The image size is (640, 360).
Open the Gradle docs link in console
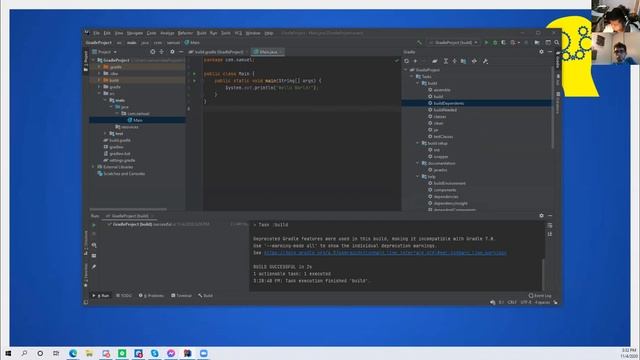tap(385, 253)
